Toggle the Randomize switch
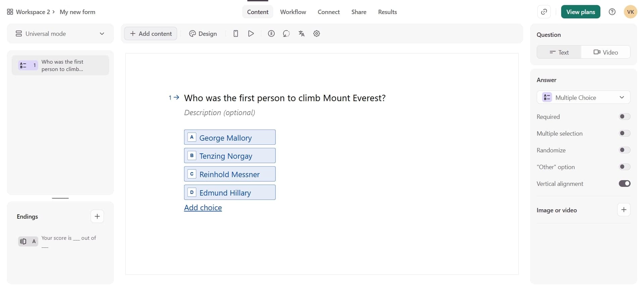The image size is (644, 291). (624, 150)
